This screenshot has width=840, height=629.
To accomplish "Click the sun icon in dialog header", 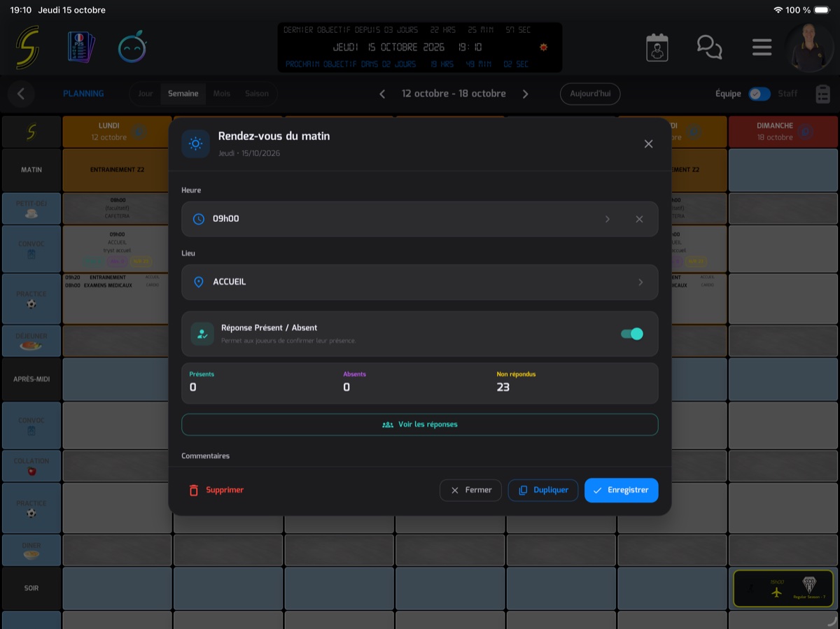I will 195,143.
